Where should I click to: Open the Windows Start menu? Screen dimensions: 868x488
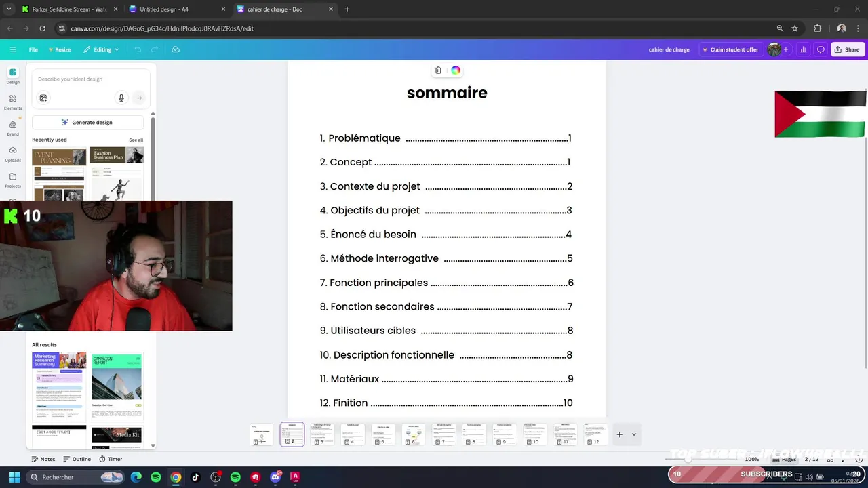pos(14,477)
